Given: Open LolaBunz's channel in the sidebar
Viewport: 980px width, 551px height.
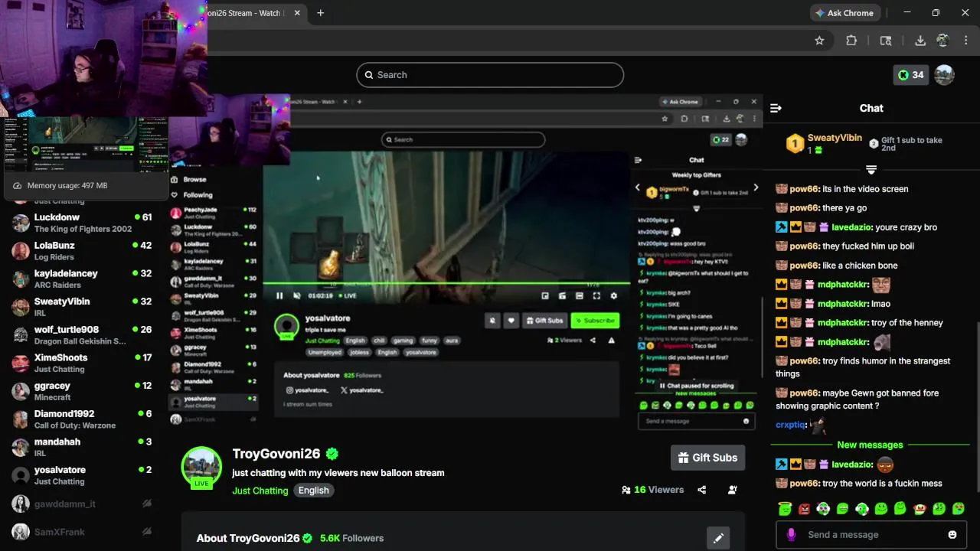Looking at the screenshot, I should click(x=83, y=251).
